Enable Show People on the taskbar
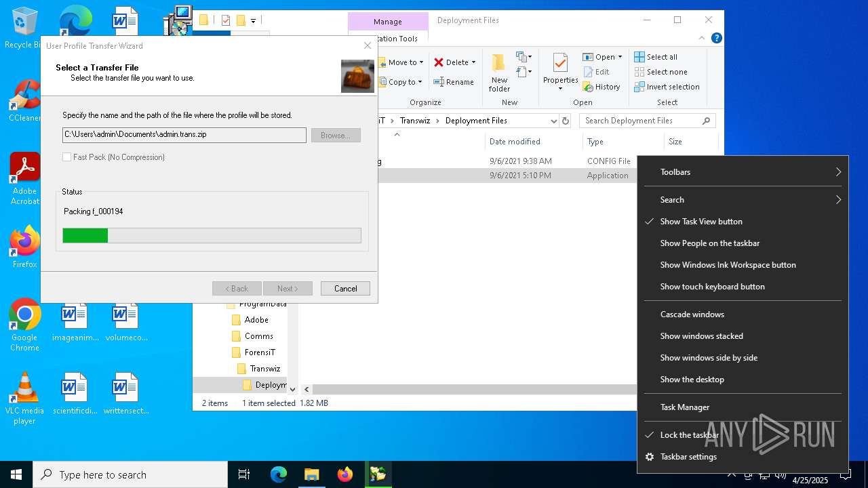 point(743,243)
